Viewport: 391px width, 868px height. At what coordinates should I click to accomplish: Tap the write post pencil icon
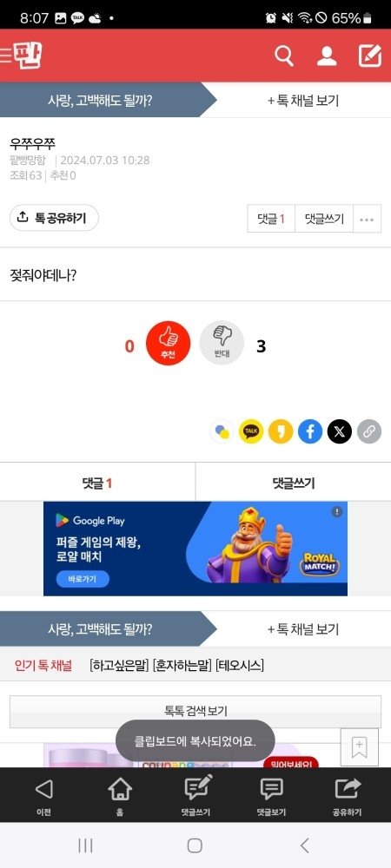(370, 56)
